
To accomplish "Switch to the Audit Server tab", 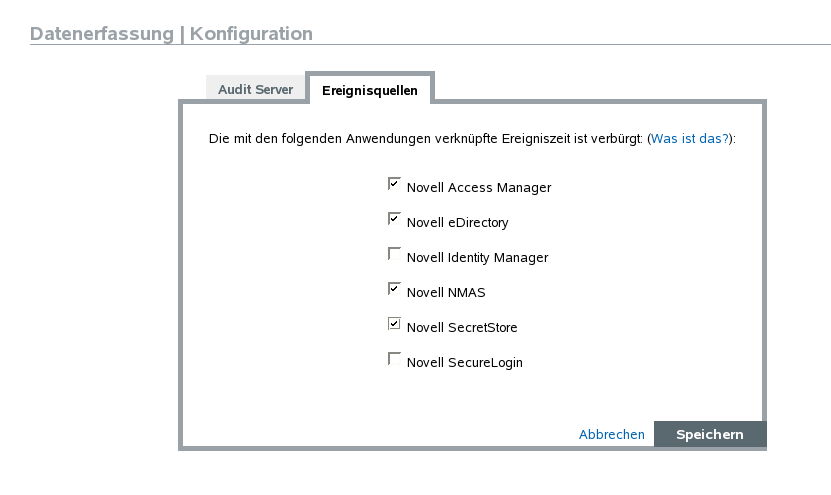I will coord(255,89).
